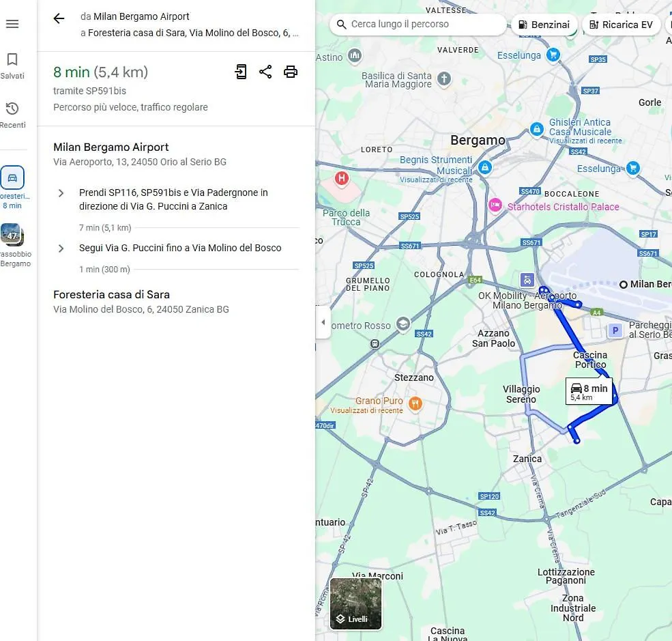Click the da Milan Bergamo Airport field
This screenshot has width=672, height=641.
[x=135, y=16]
